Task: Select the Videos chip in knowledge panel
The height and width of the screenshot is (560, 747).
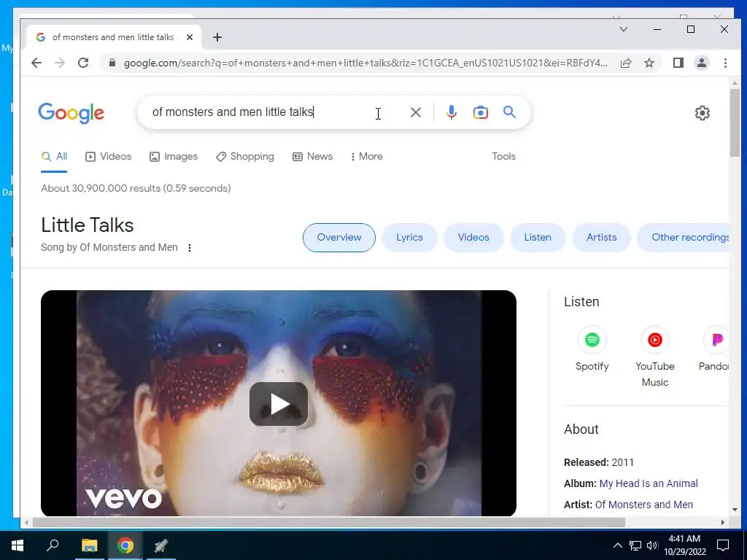Action: (x=473, y=238)
